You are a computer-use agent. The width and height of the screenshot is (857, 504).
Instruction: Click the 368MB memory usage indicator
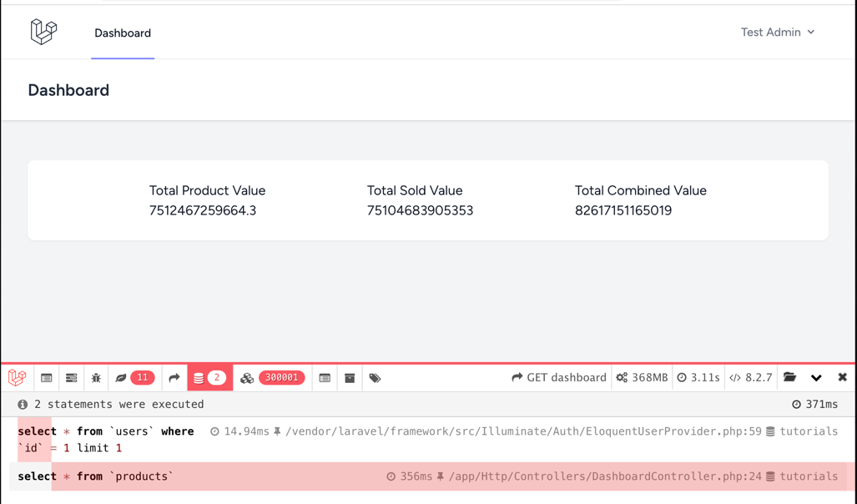pos(642,378)
